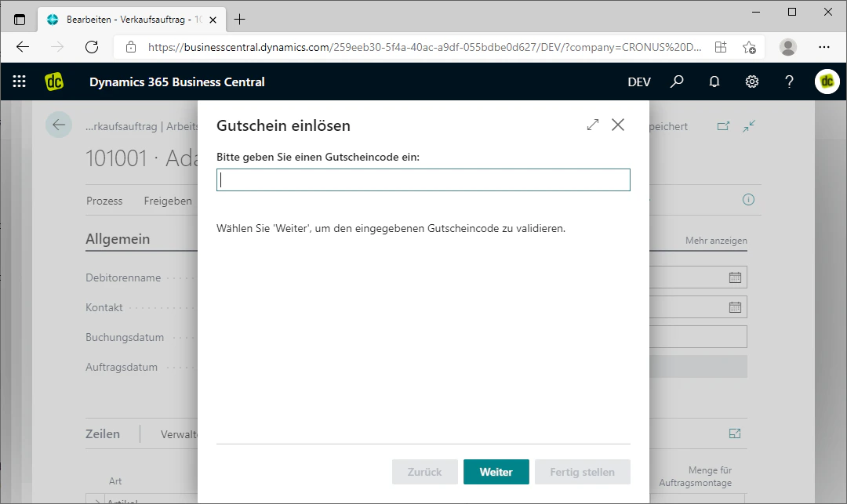Click the Dynamics 365 Business Central title

(177, 82)
